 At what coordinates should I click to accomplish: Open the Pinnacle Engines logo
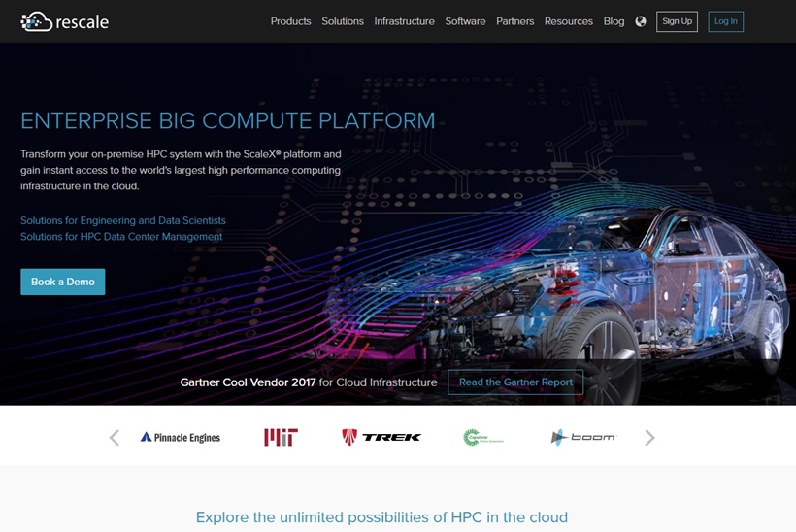[x=181, y=437]
